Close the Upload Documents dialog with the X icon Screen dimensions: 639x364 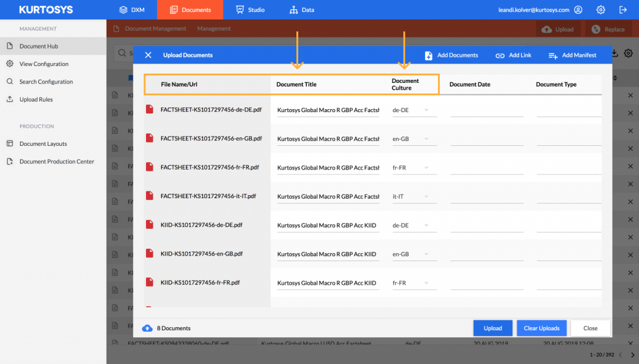coord(148,55)
